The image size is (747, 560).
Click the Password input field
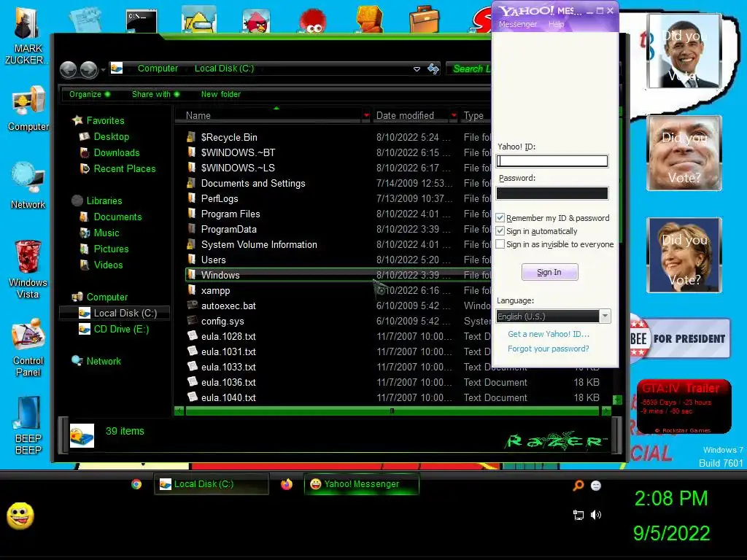(552, 192)
